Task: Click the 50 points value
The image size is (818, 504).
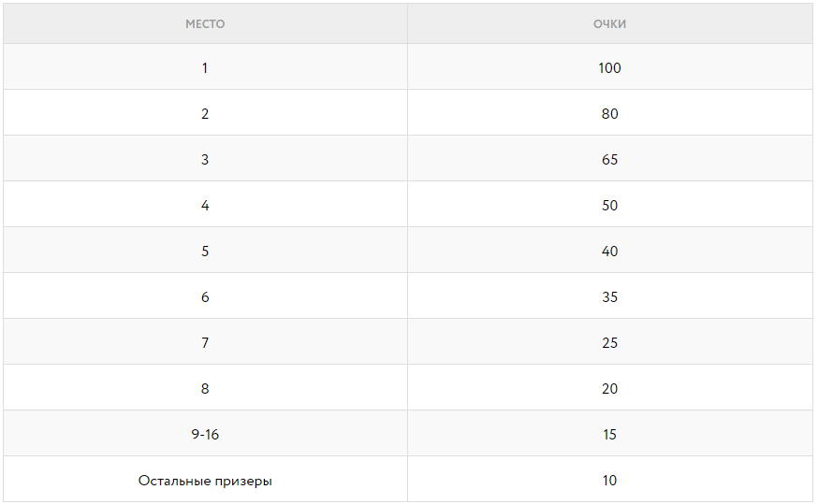Action: pyautogui.click(x=609, y=206)
